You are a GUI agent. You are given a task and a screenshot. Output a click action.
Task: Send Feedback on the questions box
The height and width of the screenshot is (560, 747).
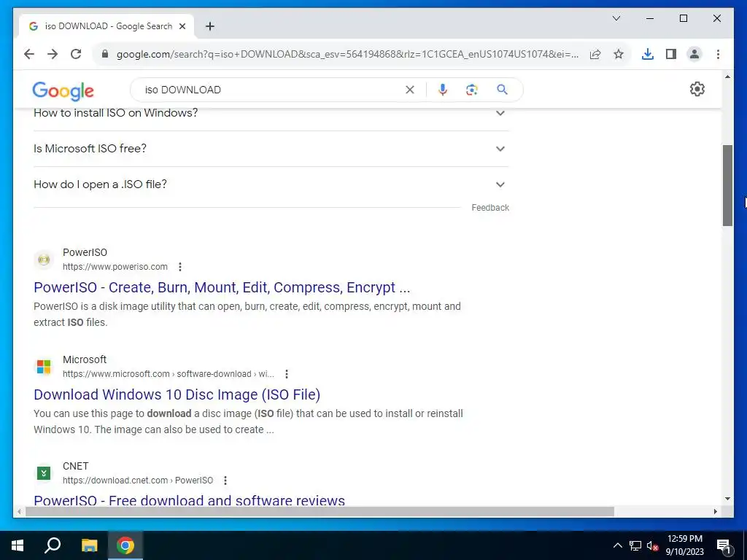pos(490,208)
